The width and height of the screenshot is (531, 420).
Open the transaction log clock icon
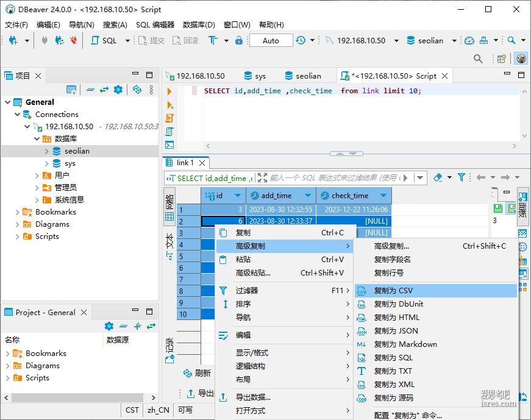(x=301, y=41)
